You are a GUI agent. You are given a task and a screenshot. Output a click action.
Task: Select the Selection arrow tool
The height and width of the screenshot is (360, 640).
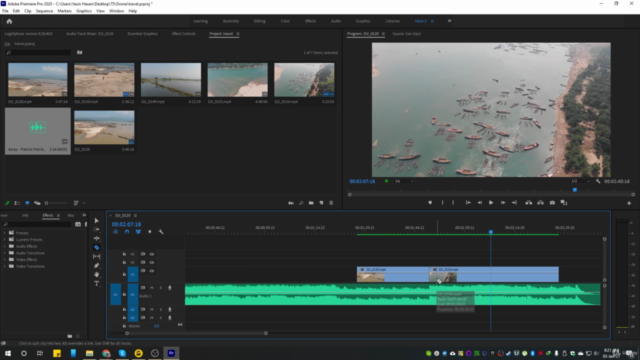[97, 221]
